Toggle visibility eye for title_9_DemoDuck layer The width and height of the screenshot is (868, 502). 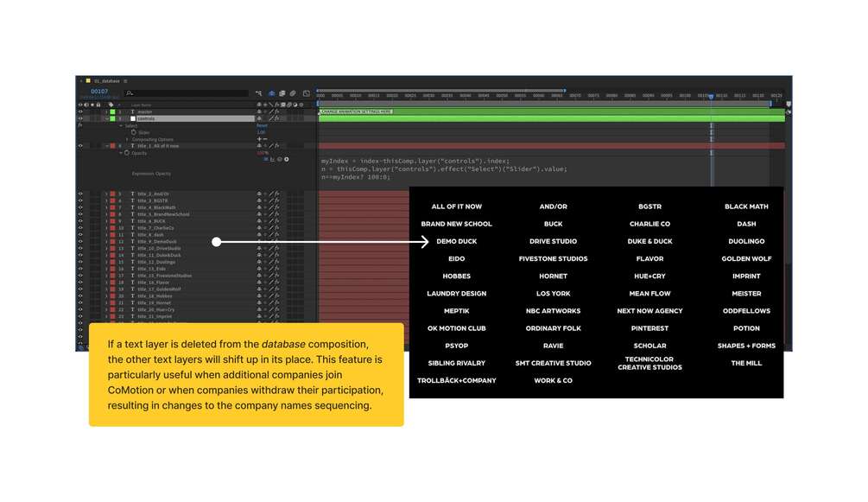[80, 242]
